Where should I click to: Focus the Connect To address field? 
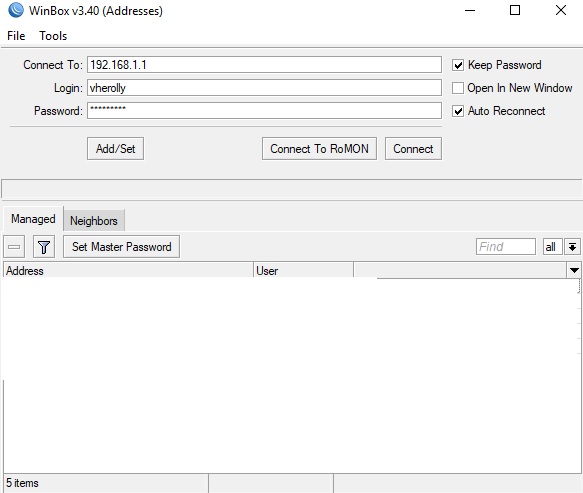click(x=264, y=65)
